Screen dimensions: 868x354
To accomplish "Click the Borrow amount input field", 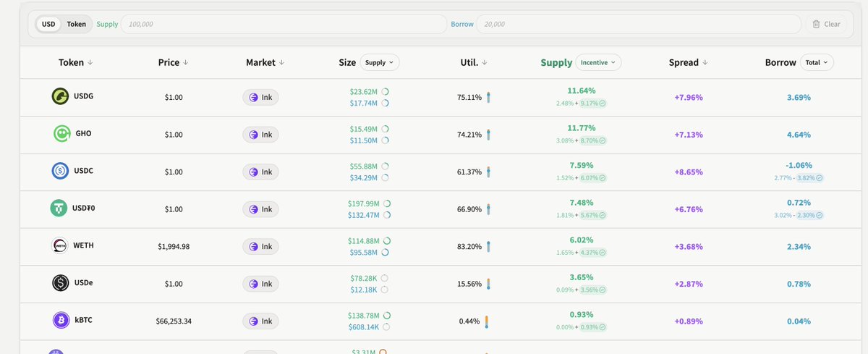I will [639, 24].
